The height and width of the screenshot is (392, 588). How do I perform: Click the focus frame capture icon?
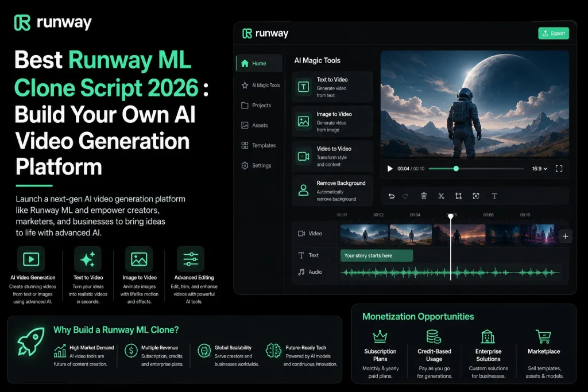(x=476, y=196)
